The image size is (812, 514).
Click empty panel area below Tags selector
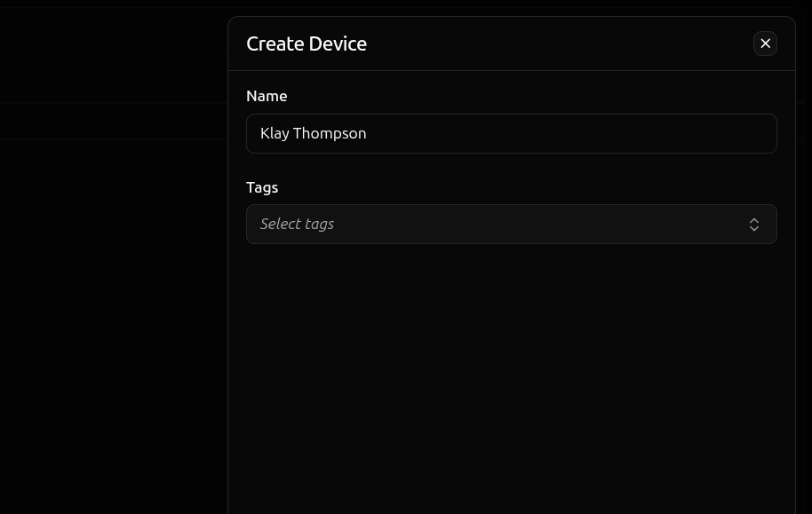tap(511, 373)
